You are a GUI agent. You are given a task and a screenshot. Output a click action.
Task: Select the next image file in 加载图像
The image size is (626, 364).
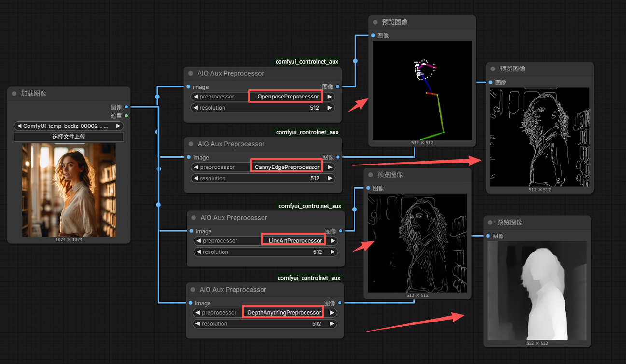[118, 126]
